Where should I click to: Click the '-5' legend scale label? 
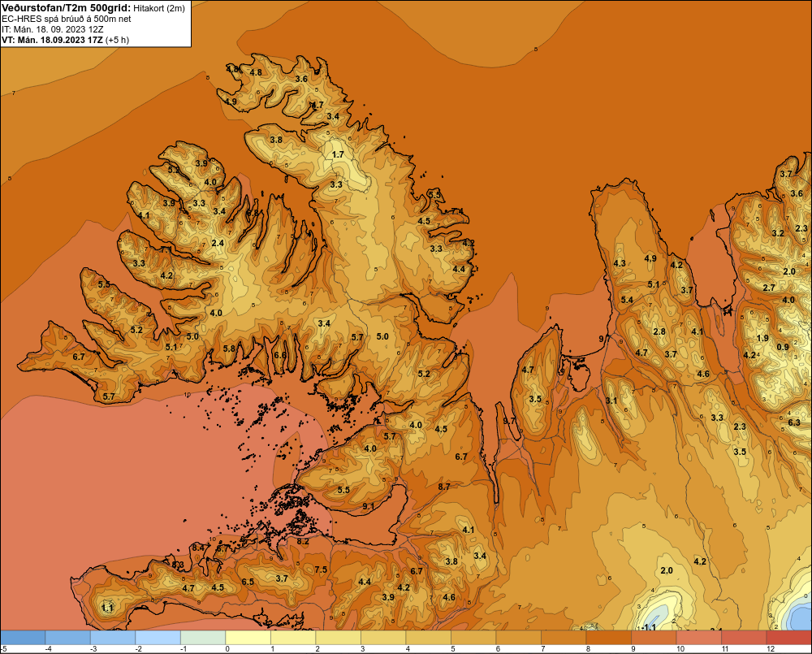click(x=3, y=649)
